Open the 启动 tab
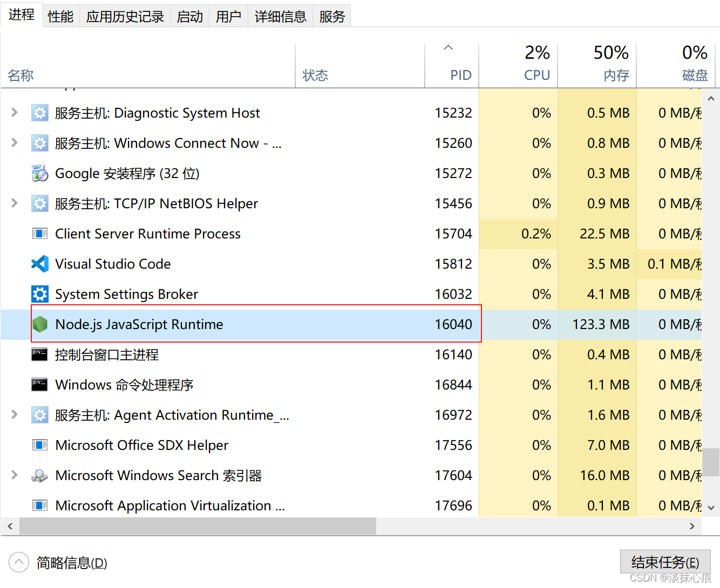This screenshot has height=588, width=720. point(190,17)
